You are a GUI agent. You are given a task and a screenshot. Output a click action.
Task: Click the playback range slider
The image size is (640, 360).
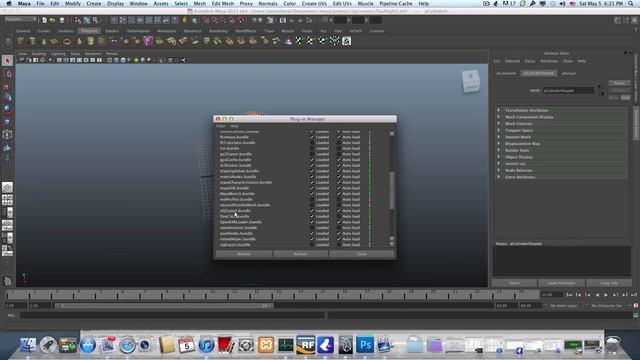[164, 305]
